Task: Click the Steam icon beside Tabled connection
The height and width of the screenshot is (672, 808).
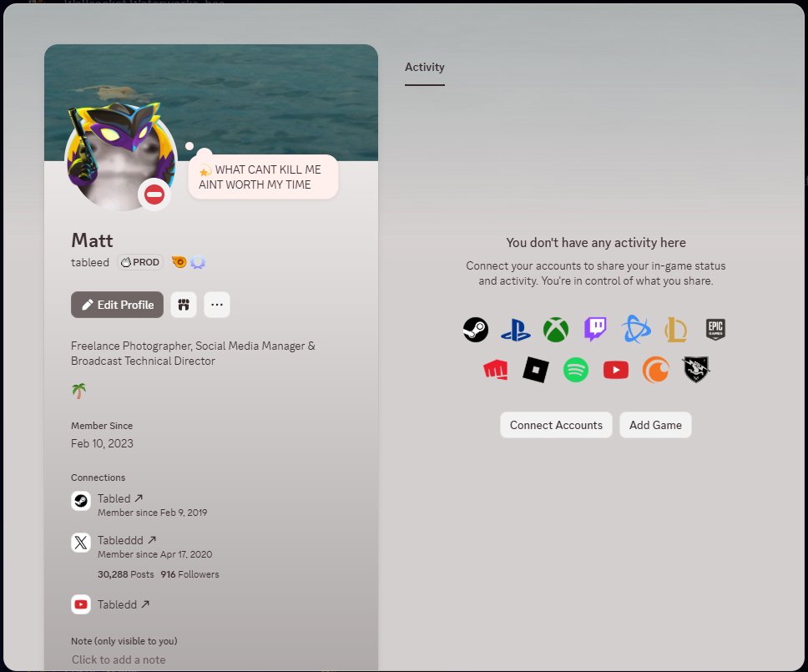Action: (81, 501)
